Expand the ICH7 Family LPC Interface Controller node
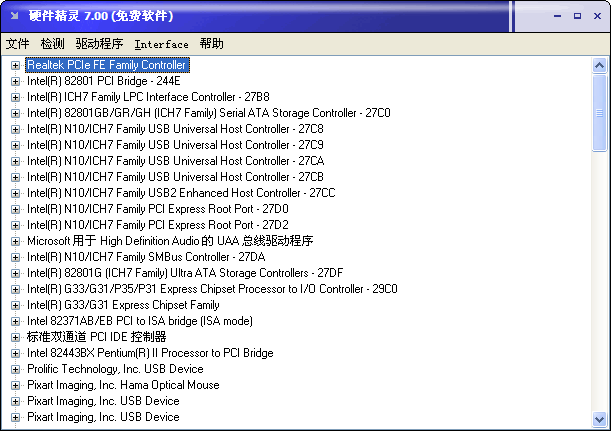Screen dimensions: 611x431 click(x=15, y=97)
